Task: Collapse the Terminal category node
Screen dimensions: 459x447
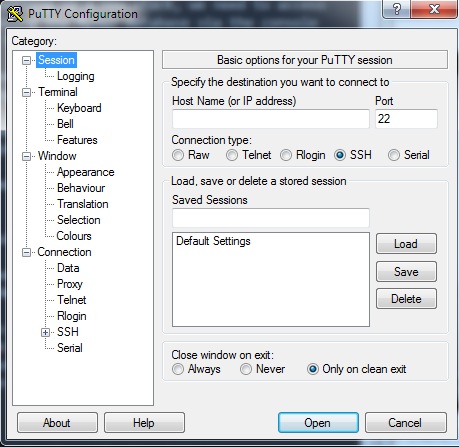Action: (26, 92)
